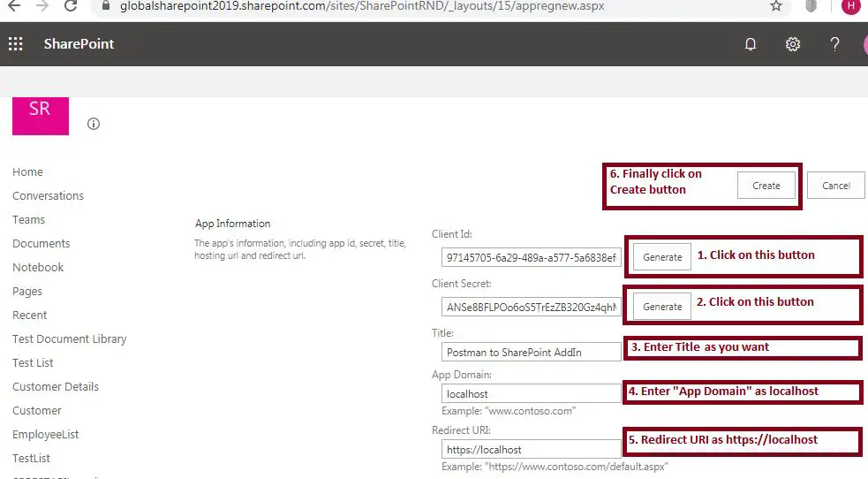This screenshot has height=479, width=868.
Task: Click the browser address bar URL
Action: tap(362, 6)
